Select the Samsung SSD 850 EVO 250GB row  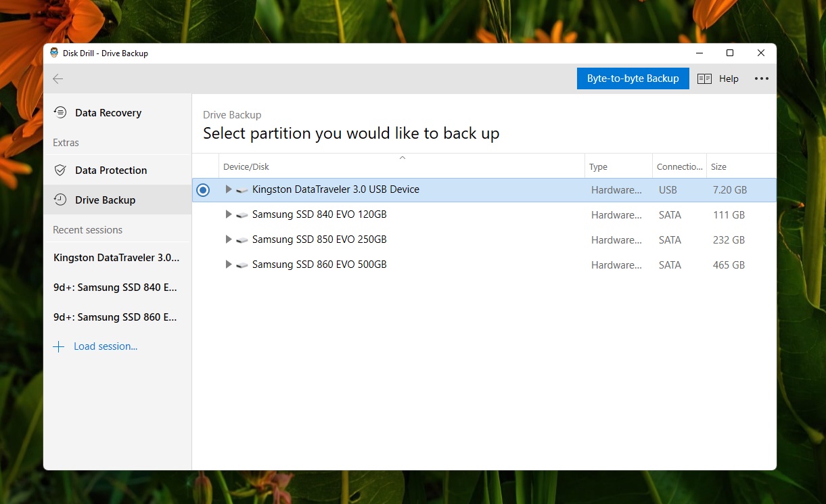(x=484, y=240)
